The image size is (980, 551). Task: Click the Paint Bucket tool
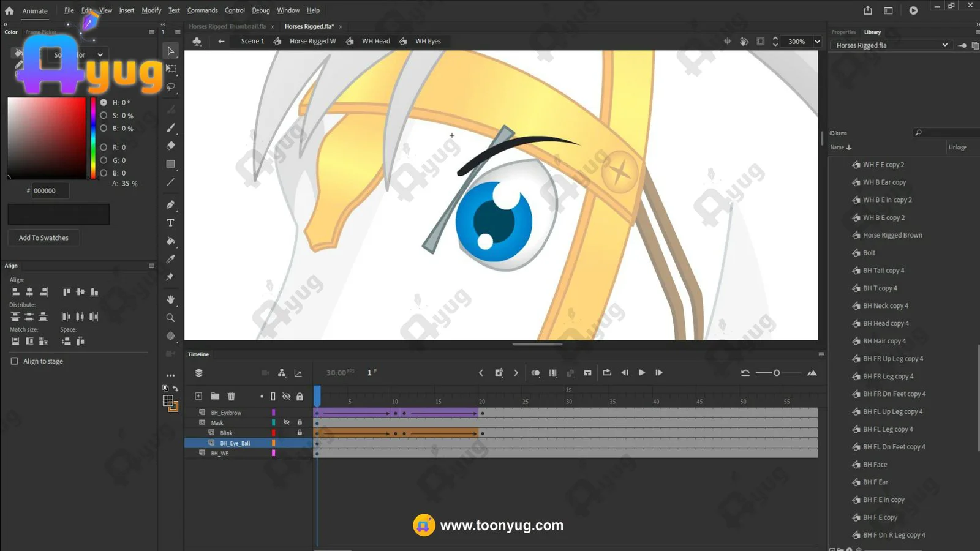tap(170, 241)
